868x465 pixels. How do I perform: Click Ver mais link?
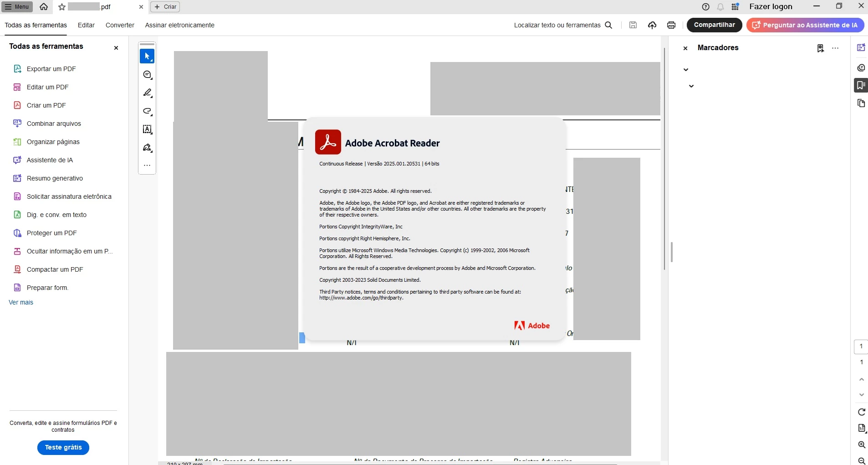tap(21, 302)
